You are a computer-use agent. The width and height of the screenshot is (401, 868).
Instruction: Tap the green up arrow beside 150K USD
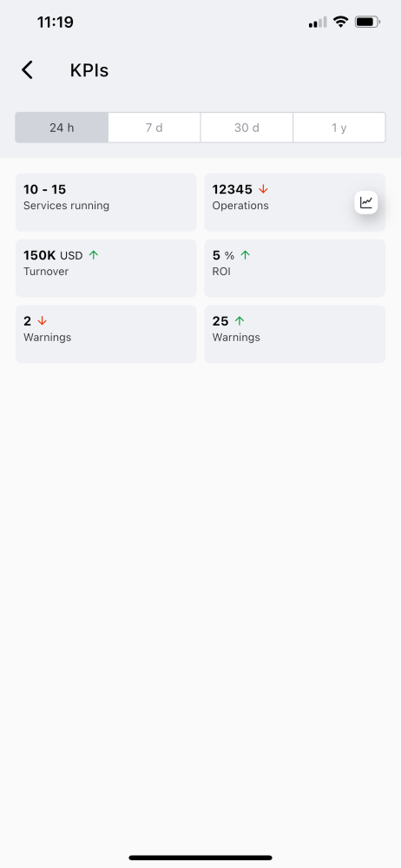click(x=94, y=255)
